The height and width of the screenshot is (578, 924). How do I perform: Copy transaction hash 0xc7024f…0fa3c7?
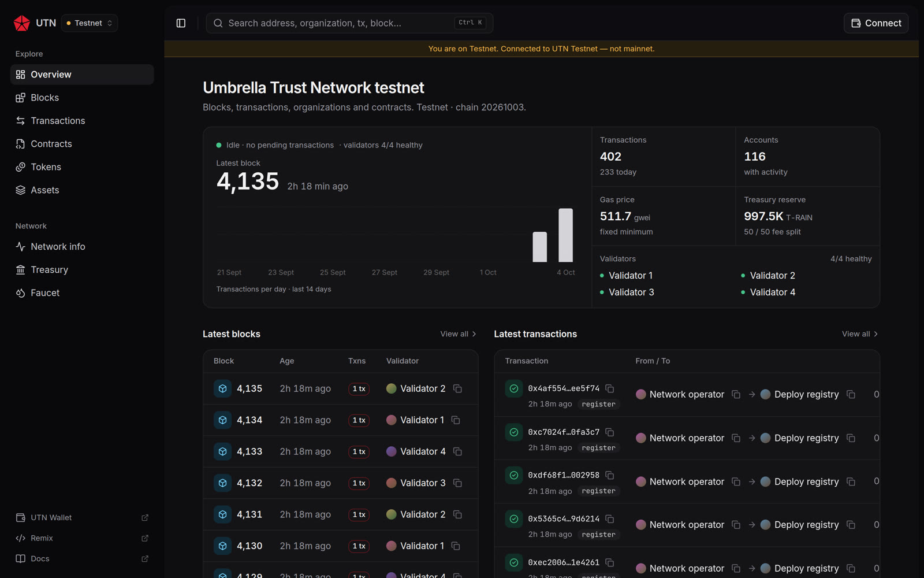[x=610, y=432]
